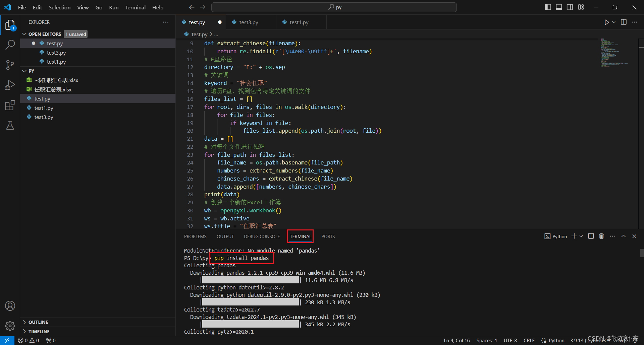Click the ports forwarded status item
The height and width of the screenshot is (345, 644).
[51, 340]
